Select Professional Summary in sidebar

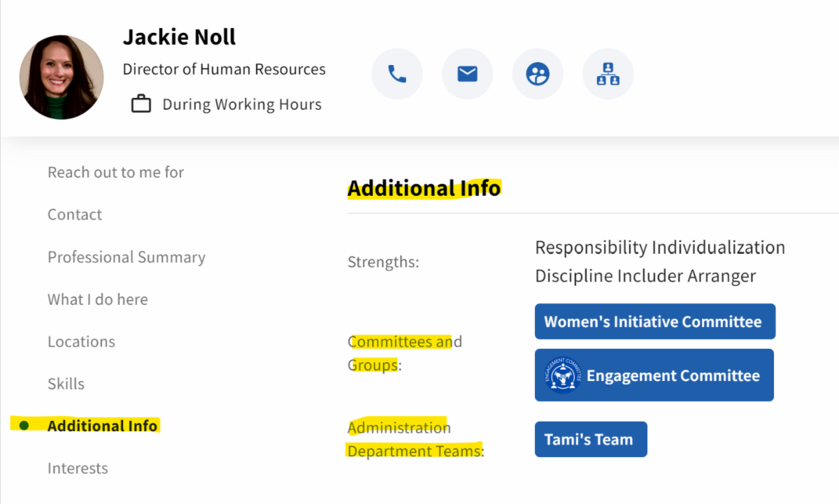click(x=127, y=257)
